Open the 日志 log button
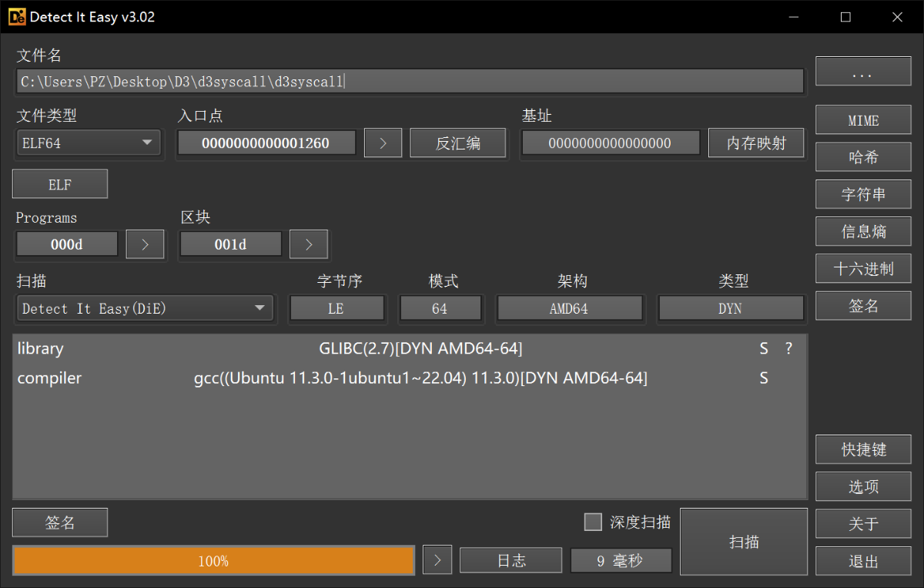Image resolution: width=924 pixels, height=588 pixels. point(511,561)
